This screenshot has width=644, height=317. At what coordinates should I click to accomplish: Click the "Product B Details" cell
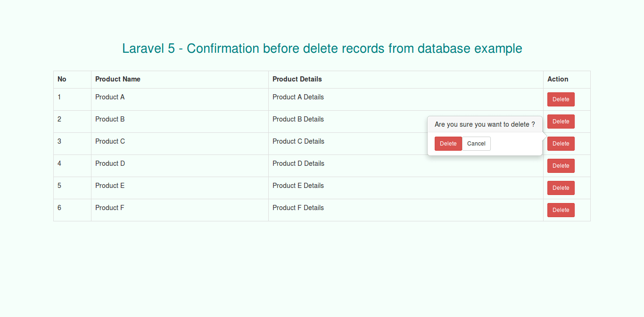click(298, 119)
